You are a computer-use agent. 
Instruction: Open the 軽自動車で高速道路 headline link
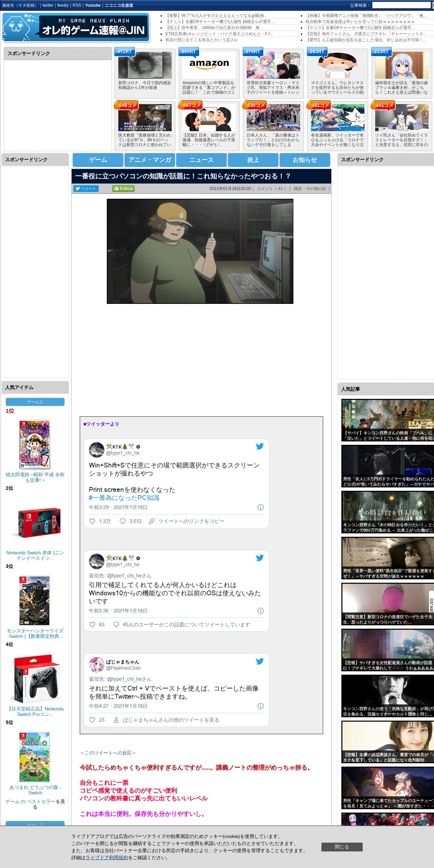point(360,22)
